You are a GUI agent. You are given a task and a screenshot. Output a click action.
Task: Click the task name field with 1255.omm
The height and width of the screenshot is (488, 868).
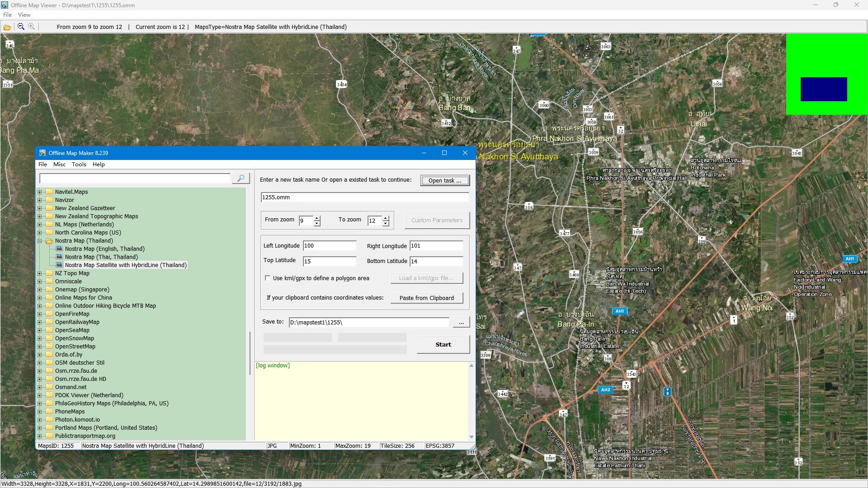(x=365, y=197)
